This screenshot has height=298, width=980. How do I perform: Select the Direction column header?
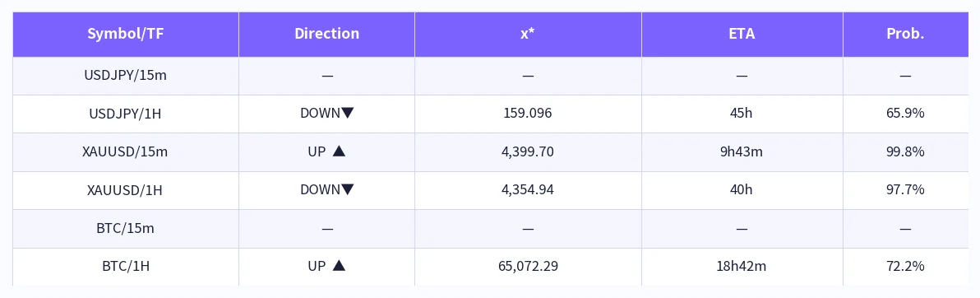(x=327, y=35)
